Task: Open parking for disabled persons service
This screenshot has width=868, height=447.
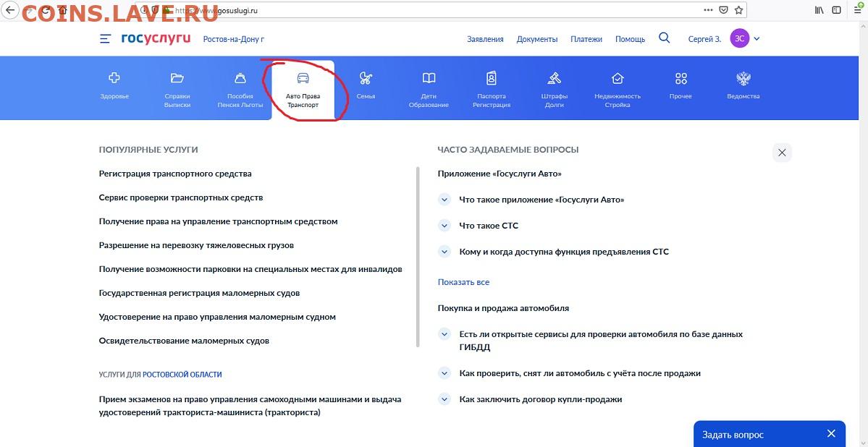Action: click(250, 269)
